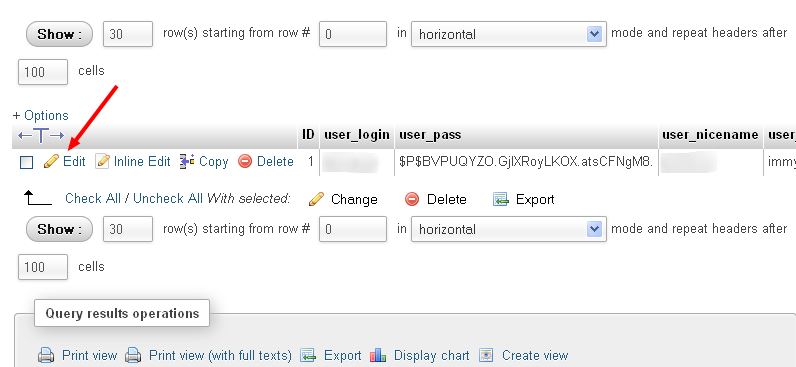This screenshot has width=796, height=367.
Task: Click the top Show button
Action: 59,34
